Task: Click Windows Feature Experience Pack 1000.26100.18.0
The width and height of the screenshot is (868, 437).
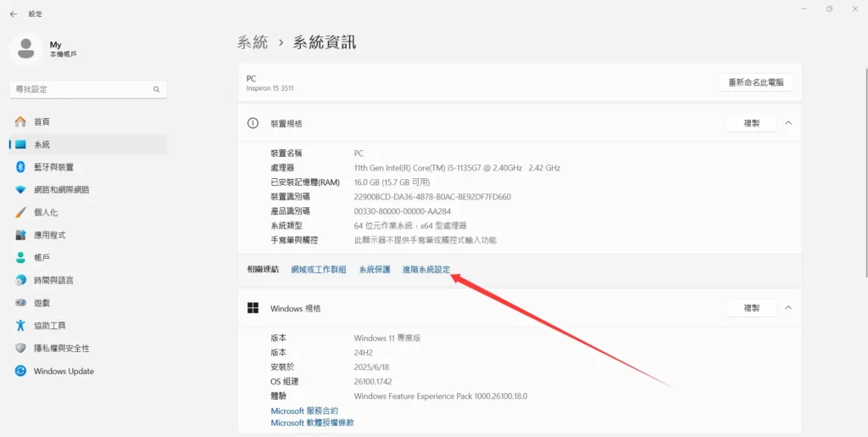Action: pyautogui.click(x=441, y=396)
